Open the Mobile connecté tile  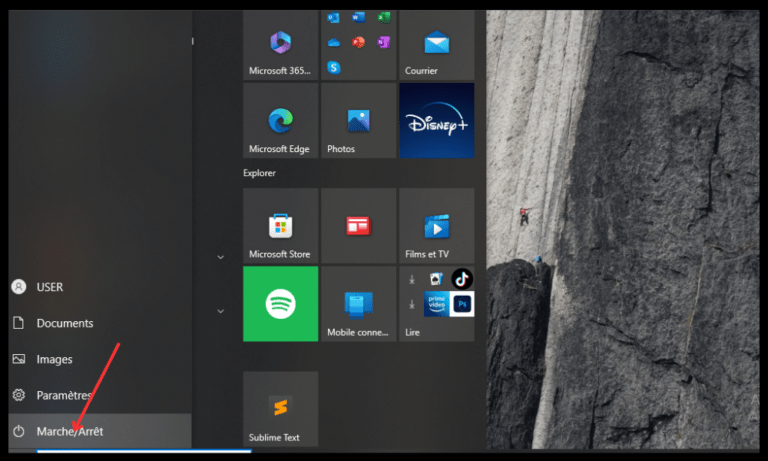point(359,304)
